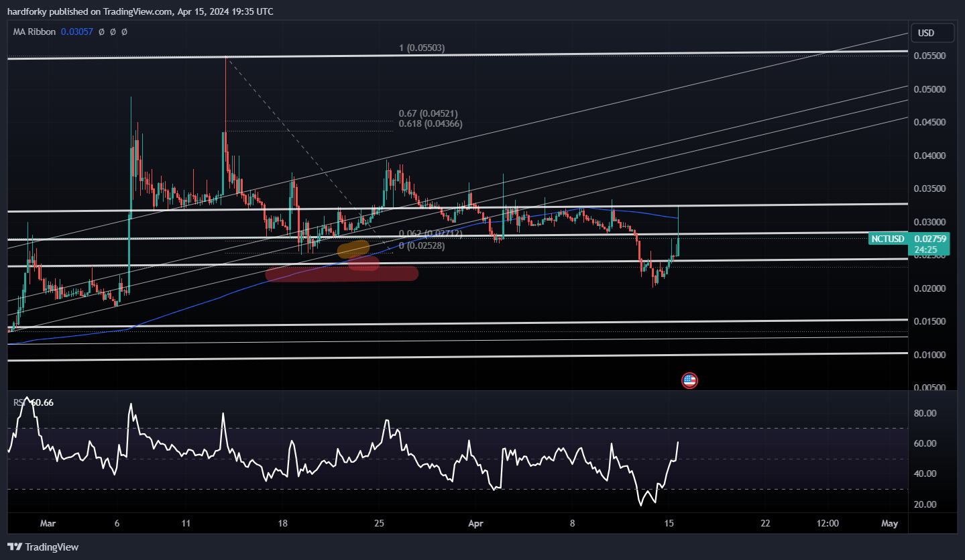Select the orange highlighted zone drawing
The width and height of the screenshot is (965, 560).
click(353, 249)
